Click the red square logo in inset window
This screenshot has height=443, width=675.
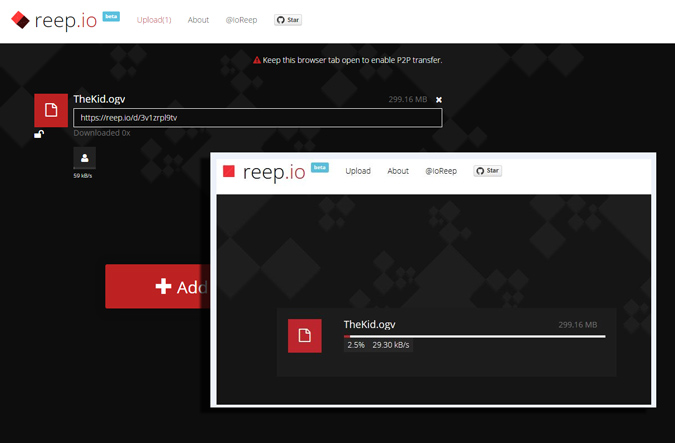(229, 171)
